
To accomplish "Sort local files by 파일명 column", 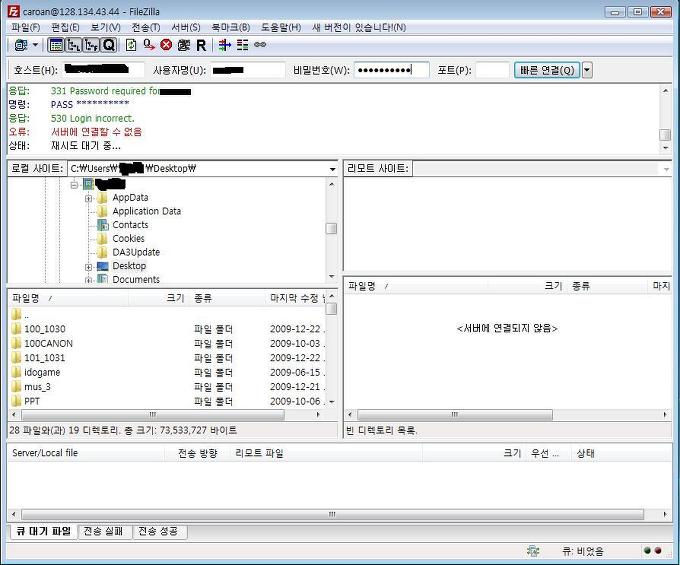I will [69, 298].
